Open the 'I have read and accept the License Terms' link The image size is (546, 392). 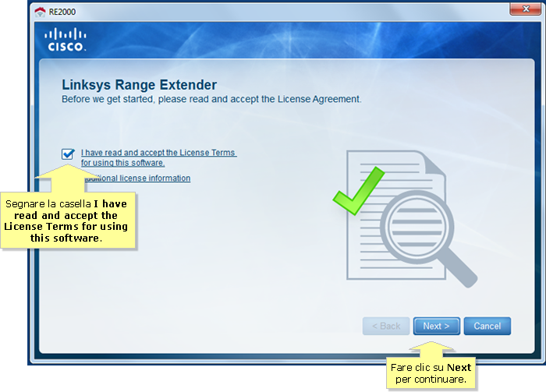click(x=159, y=157)
